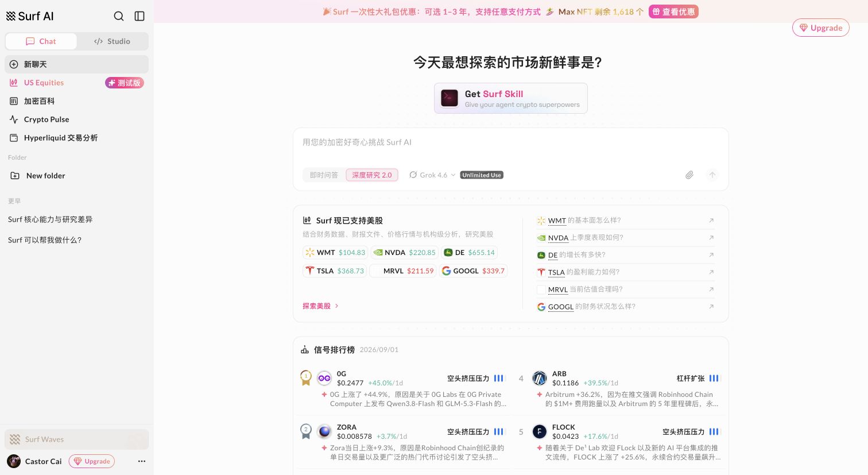Select the 深度研究 2.0 mode
The image size is (868, 475).
pyautogui.click(x=372, y=175)
